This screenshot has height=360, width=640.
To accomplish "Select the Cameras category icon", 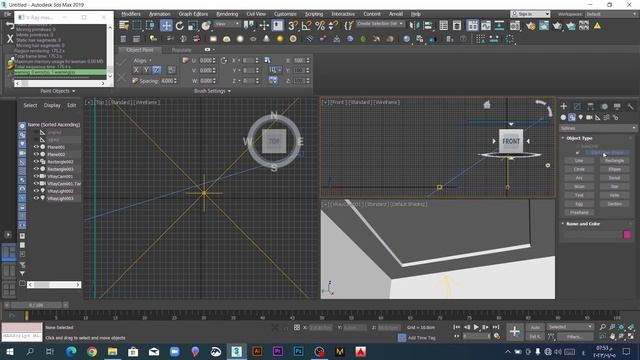I will click(x=589, y=117).
